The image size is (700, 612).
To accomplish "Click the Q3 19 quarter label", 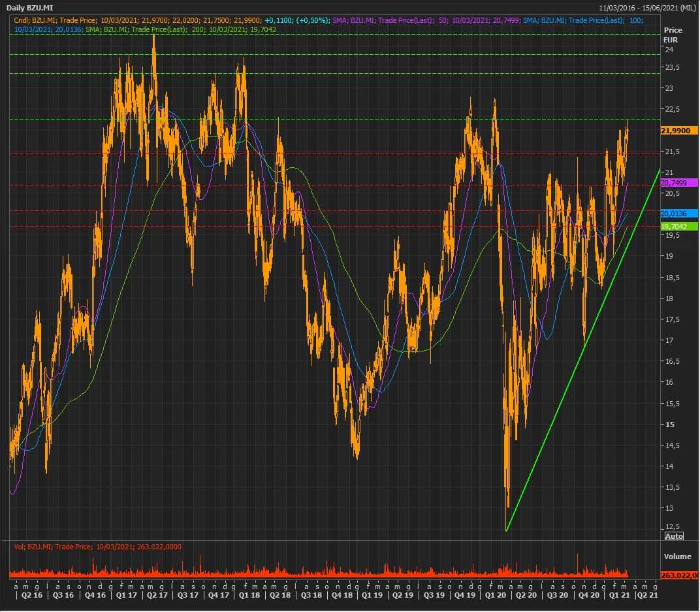I will click(x=434, y=595).
